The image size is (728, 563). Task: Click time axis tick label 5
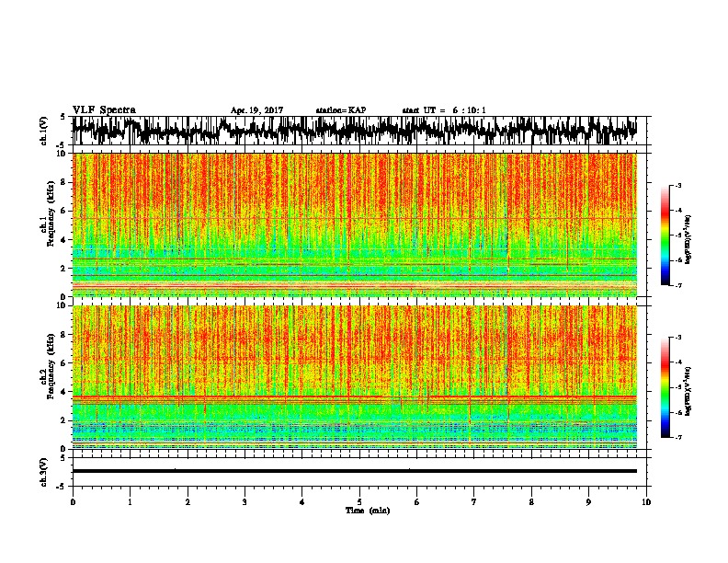(x=359, y=502)
